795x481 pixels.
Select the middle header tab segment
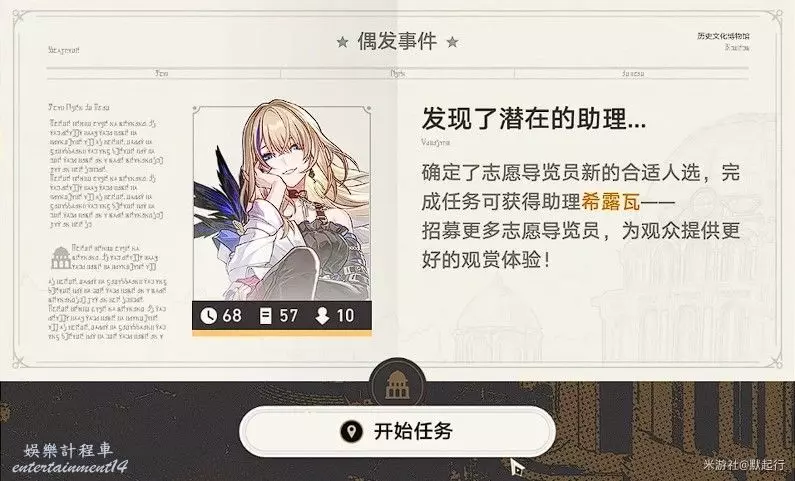[397, 73]
